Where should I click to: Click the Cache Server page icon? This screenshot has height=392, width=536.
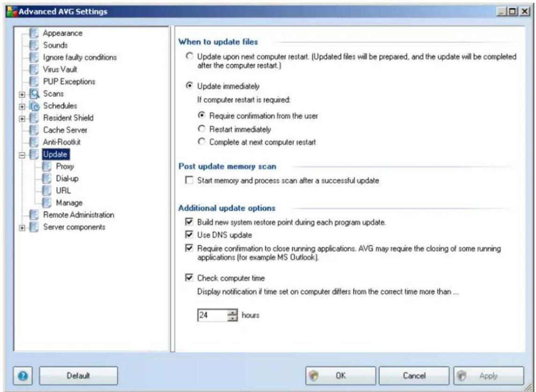click(34, 130)
